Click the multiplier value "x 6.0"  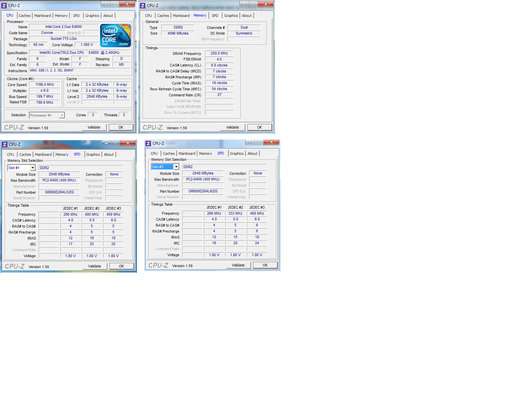pyautogui.click(x=45, y=91)
